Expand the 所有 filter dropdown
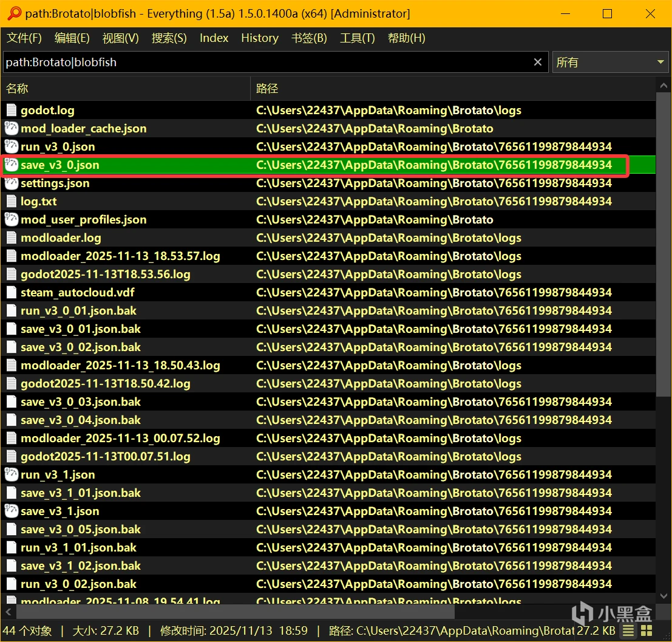This screenshot has width=672, height=642. 610,62
